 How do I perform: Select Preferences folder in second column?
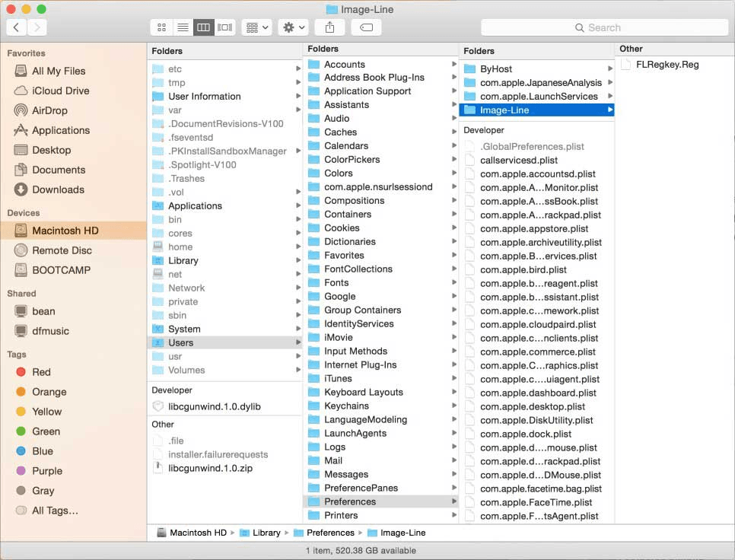(x=381, y=501)
